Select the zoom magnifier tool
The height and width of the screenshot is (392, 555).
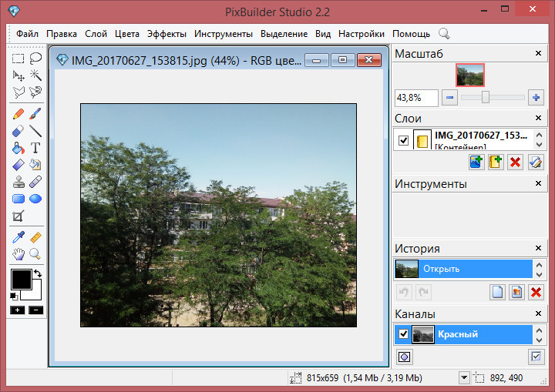(x=35, y=254)
